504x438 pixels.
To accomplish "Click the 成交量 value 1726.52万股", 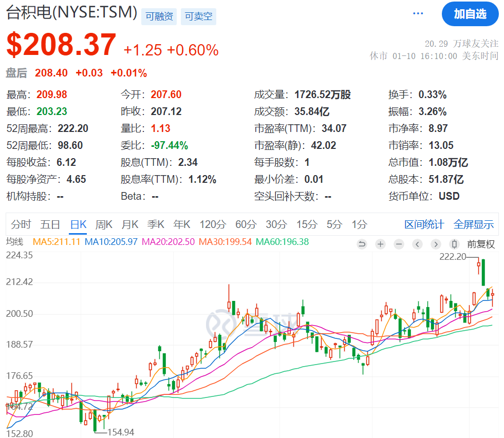I will click(x=323, y=94).
